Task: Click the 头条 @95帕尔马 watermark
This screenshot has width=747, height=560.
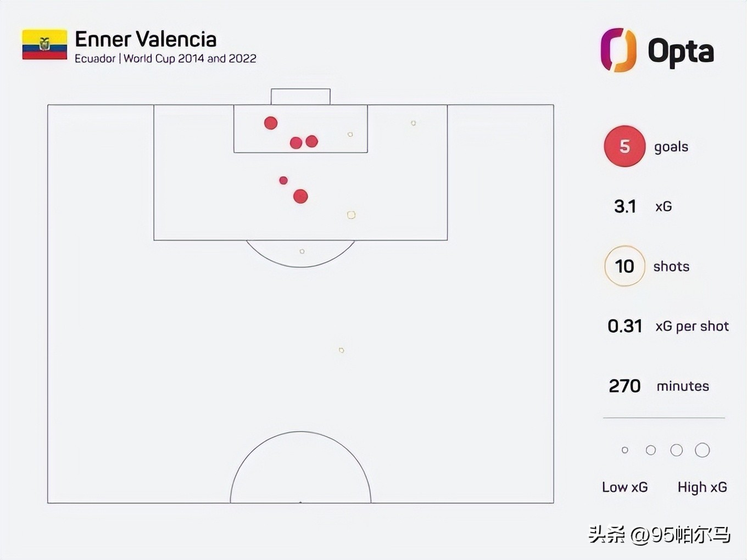Action: pos(659,534)
